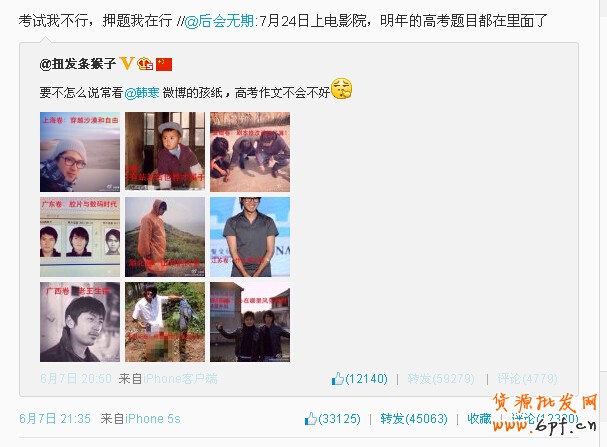Like the repost thumbs-up (33125)
Viewport: 607px width, 447px height.
click(333, 419)
